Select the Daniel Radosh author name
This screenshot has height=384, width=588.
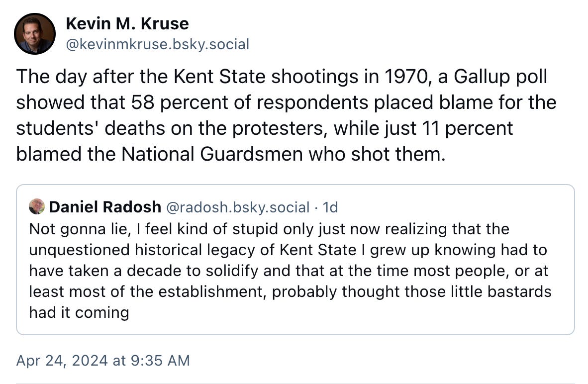pyautogui.click(x=105, y=207)
